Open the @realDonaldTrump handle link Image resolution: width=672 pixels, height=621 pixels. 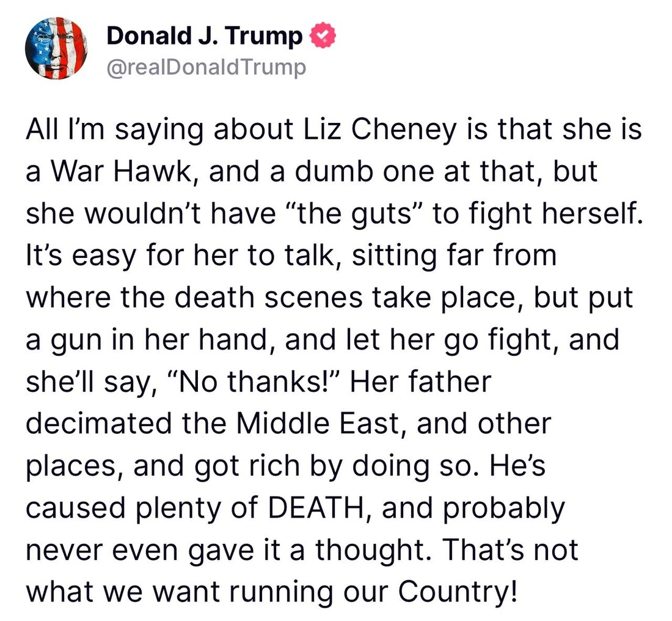pos(206,67)
